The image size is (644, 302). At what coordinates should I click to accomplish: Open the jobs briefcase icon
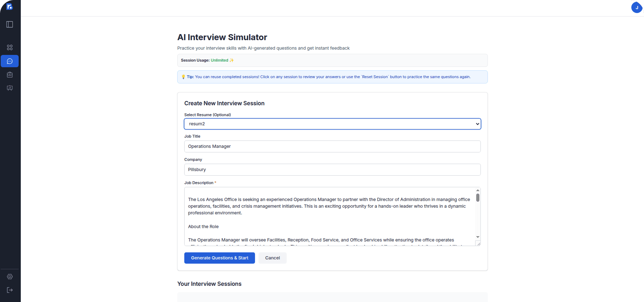(x=9, y=75)
